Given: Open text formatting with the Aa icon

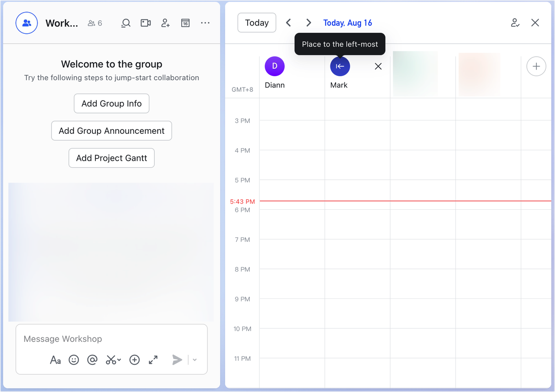Looking at the screenshot, I should coord(55,360).
